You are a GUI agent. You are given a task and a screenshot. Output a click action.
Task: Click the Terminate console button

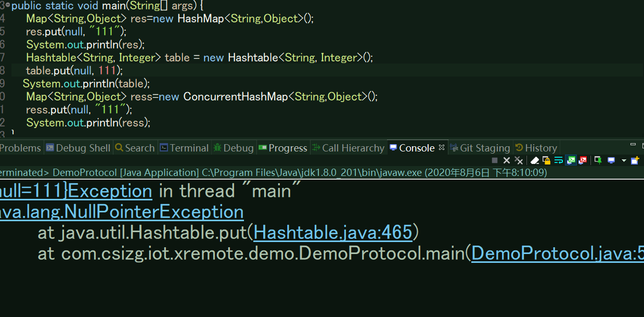[x=495, y=160]
